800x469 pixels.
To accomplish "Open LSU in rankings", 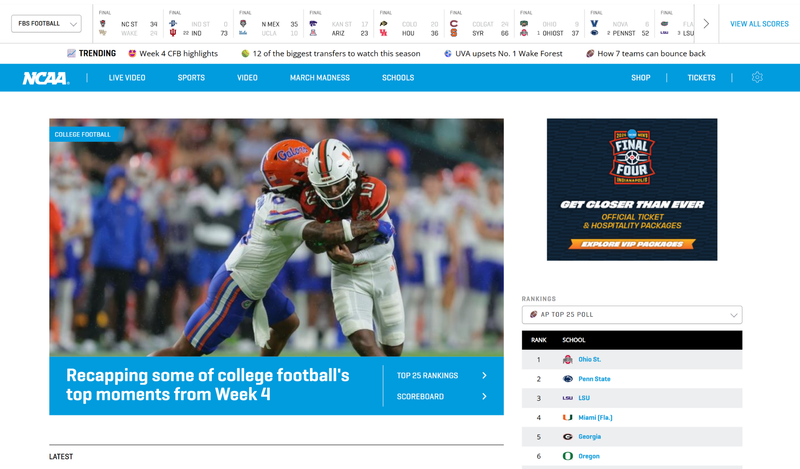I will pos(584,398).
